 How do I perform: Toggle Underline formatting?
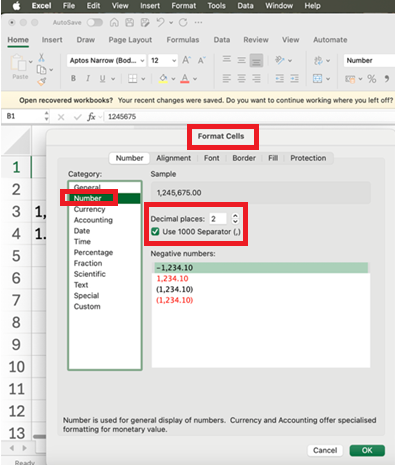[x=102, y=79]
